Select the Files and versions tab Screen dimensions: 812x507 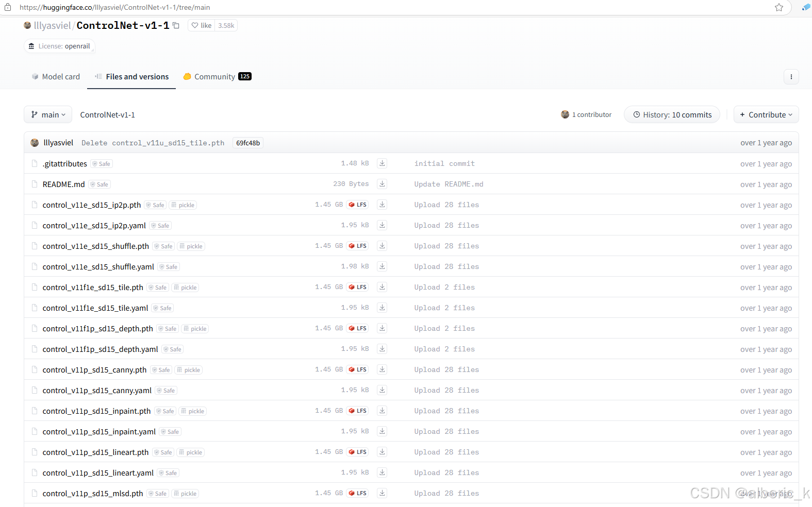click(x=131, y=77)
